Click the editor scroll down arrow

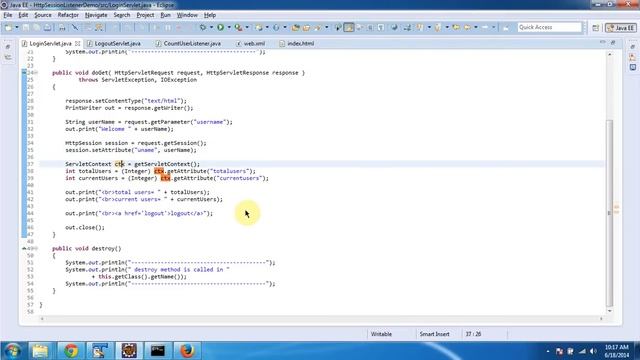pyautogui.click(x=610, y=311)
